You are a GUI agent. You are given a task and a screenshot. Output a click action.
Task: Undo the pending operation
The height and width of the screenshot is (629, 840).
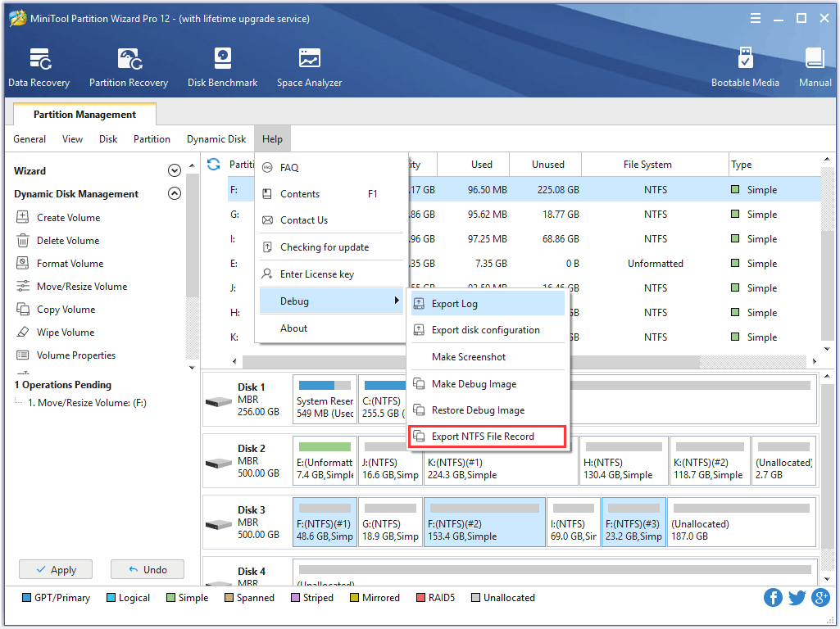click(148, 570)
